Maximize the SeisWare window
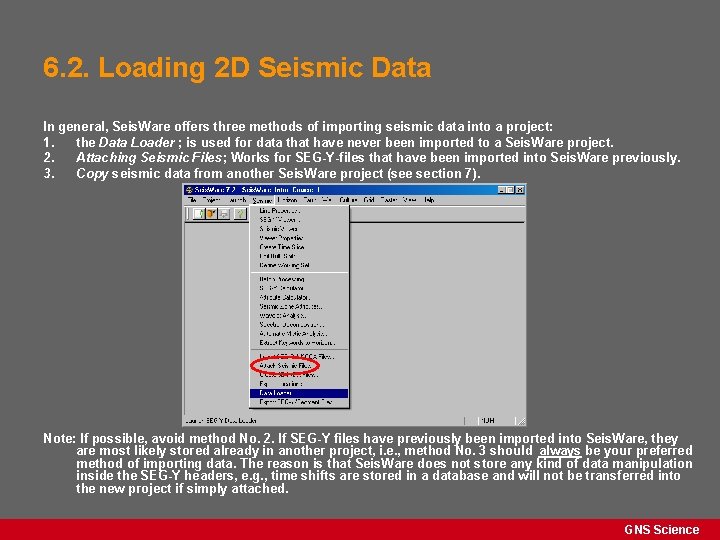Image resolution: width=720 pixels, height=540 pixels. tap(510, 190)
